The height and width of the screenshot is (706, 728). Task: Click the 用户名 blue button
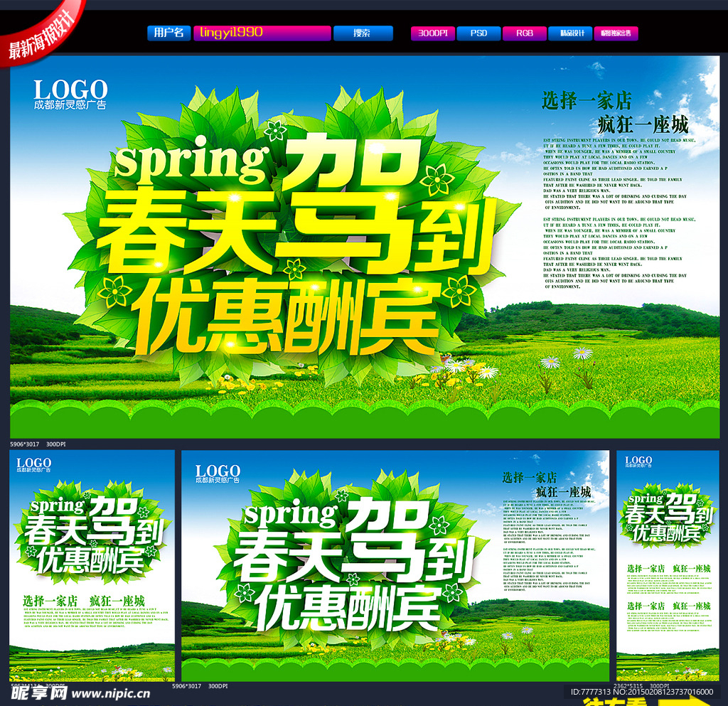(169, 33)
